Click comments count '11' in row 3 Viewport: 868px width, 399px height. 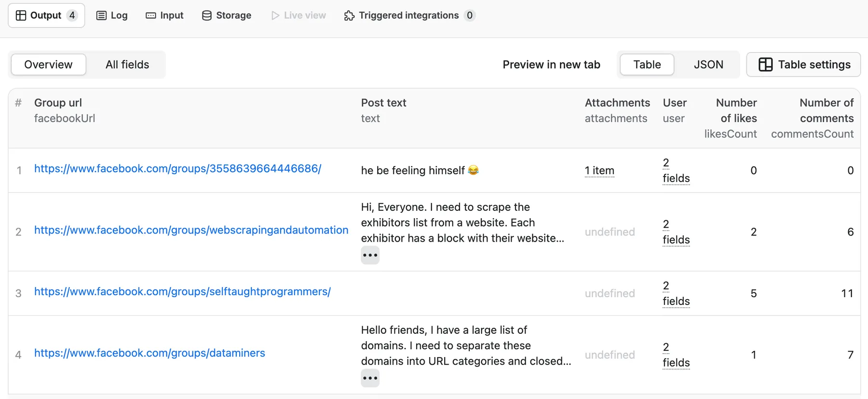click(847, 293)
